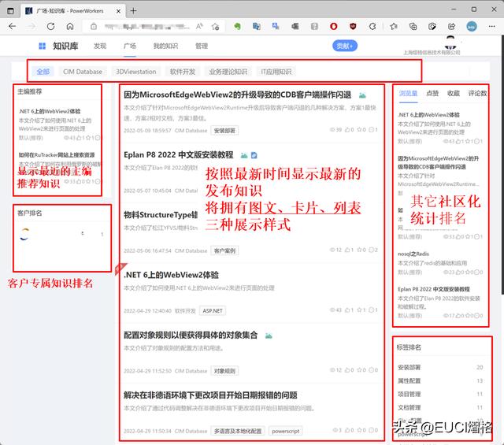Open main list article .NET 6上的WebView2体验
Viewport: 504px width, 445px height.
(172, 275)
